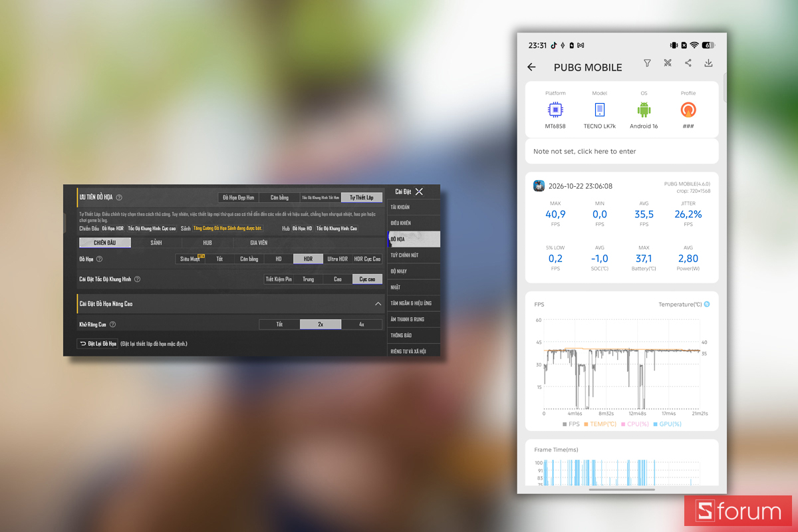The image size is (798, 532).
Task: Tap the 'Note not set, click here to enter' field
Action: 622,151
